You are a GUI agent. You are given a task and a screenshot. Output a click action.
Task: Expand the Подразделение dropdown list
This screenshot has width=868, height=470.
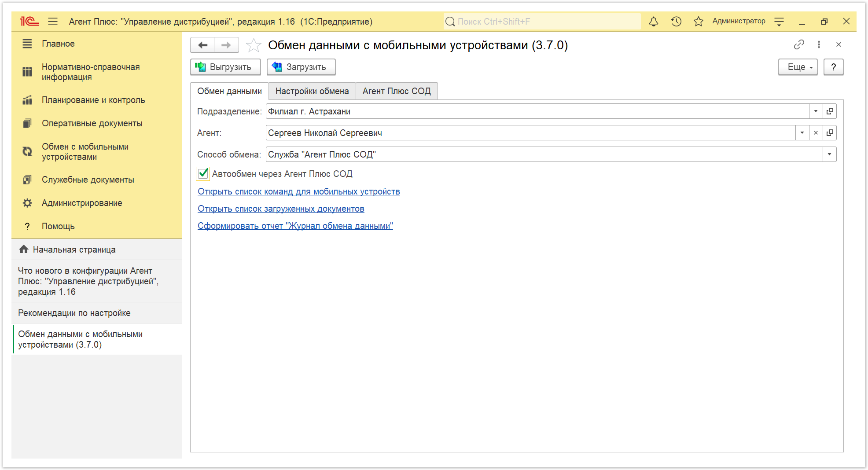coord(816,111)
